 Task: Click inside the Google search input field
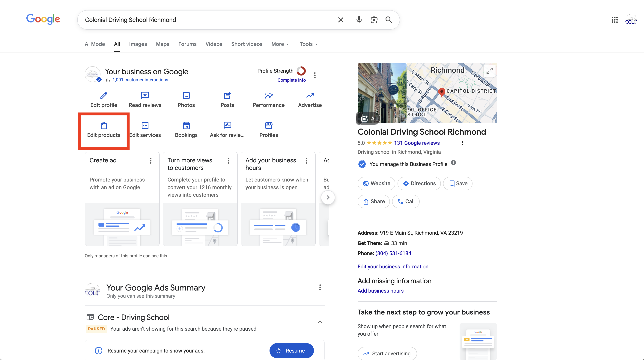point(210,20)
